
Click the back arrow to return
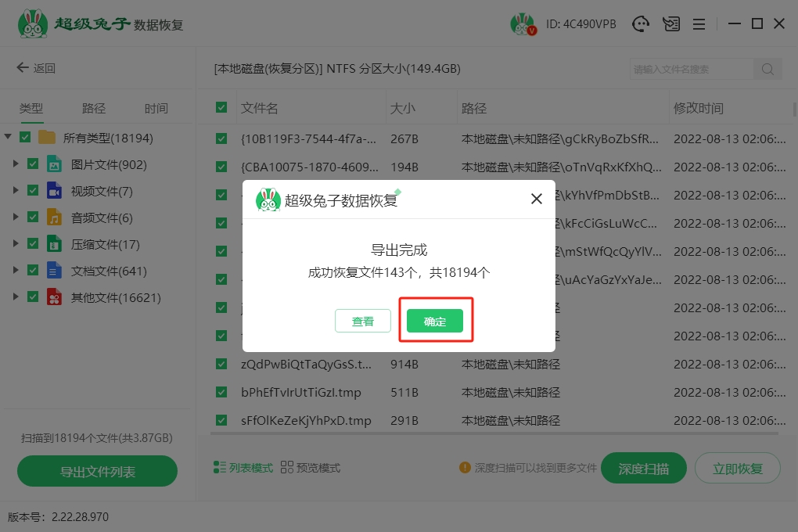tap(36, 68)
